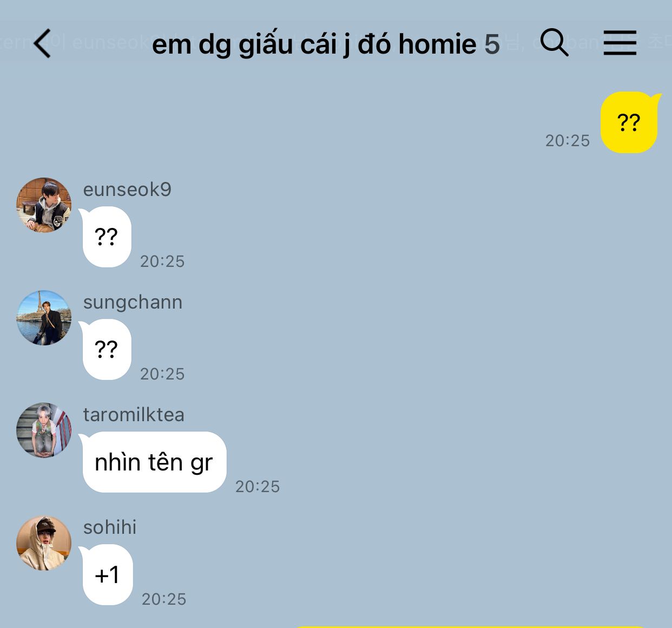This screenshot has height=628, width=672.
Task: Open the chat search magnifier
Action: pyautogui.click(x=555, y=42)
